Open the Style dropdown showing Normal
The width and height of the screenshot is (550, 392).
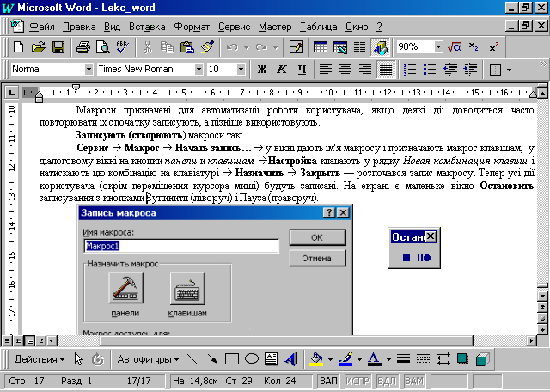pyautogui.click(x=89, y=70)
